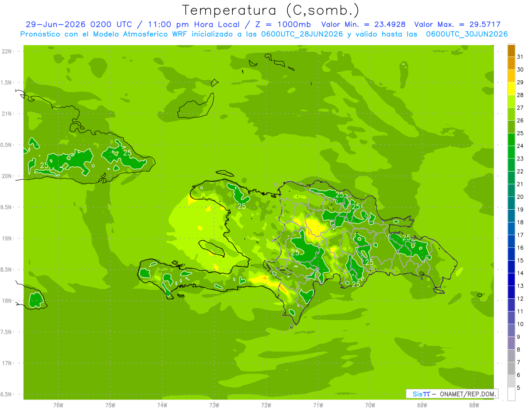Click the '74W' longitude axis label

(162, 405)
